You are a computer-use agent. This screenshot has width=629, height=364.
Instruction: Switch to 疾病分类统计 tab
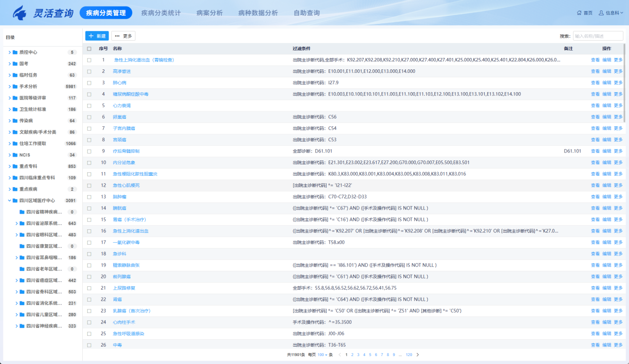click(161, 13)
